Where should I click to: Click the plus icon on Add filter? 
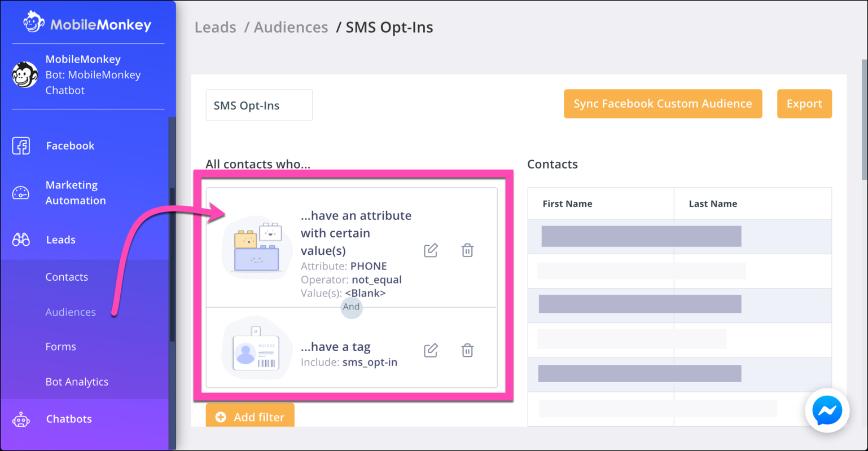(x=221, y=417)
